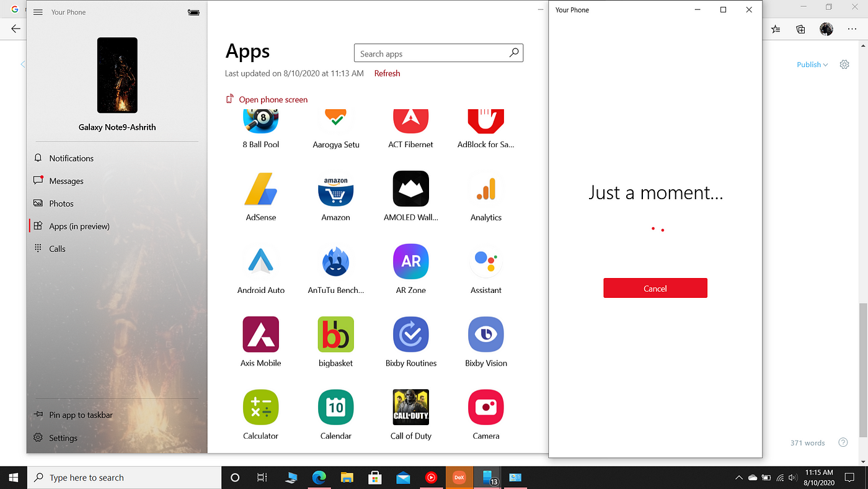Open the ACT Fibernet app icon
The width and height of the screenshot is (868, 489).
click(x=410, y=121)
